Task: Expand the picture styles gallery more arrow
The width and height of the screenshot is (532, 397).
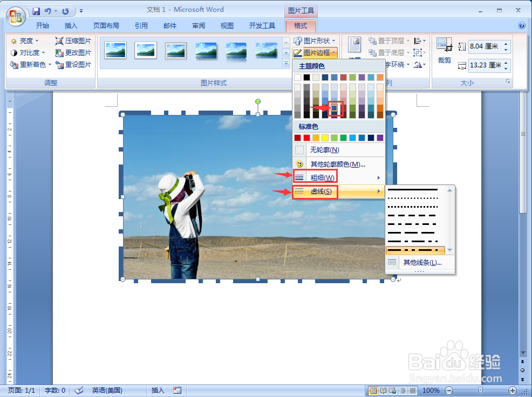Action: click(x=286, y=64)
